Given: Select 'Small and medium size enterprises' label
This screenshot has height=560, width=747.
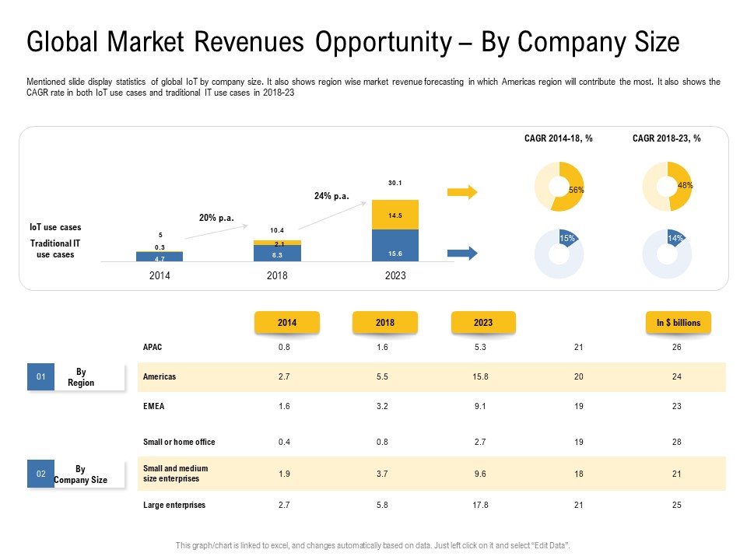Looking at the screenshot, I should (x=175, y=474).
